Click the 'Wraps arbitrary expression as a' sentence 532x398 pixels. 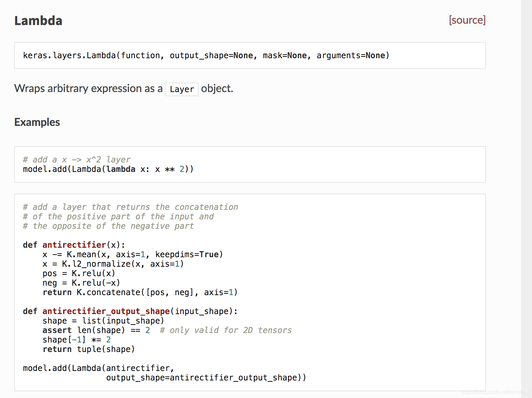pyautogui.click(x=88, y=88)
